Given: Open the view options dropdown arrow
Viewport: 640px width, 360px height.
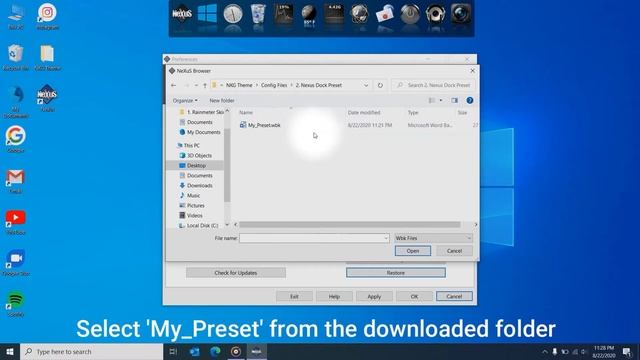Looking at the screenshot, I should pos(441,100).
